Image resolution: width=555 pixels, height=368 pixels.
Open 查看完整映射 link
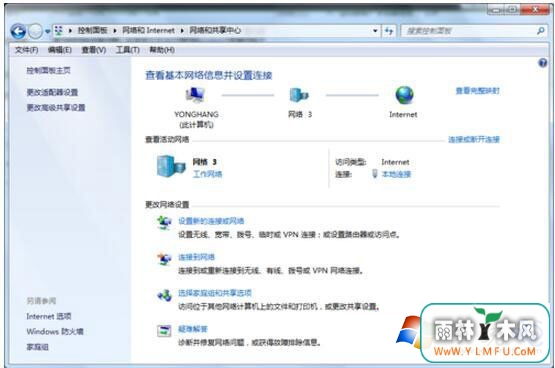coord(477,91)
